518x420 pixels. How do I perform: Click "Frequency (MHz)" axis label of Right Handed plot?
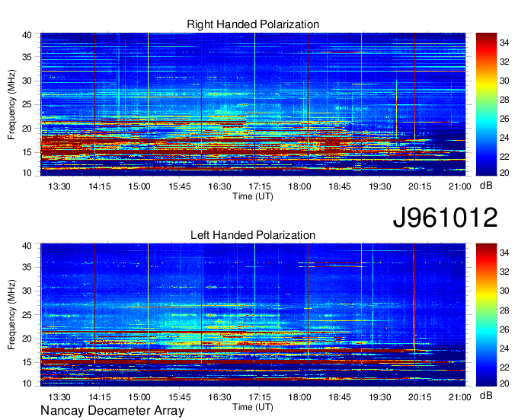(11, 104)
